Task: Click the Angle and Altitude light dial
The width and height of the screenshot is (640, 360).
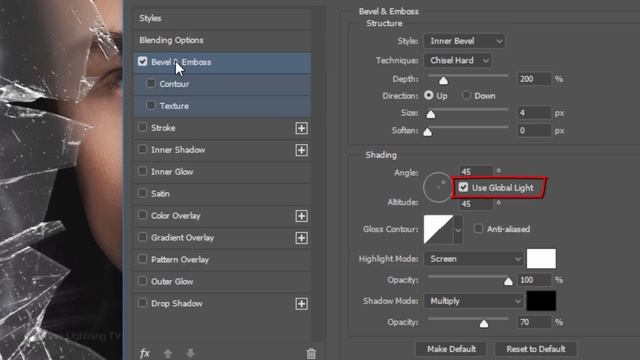Action: pos(437,187)
